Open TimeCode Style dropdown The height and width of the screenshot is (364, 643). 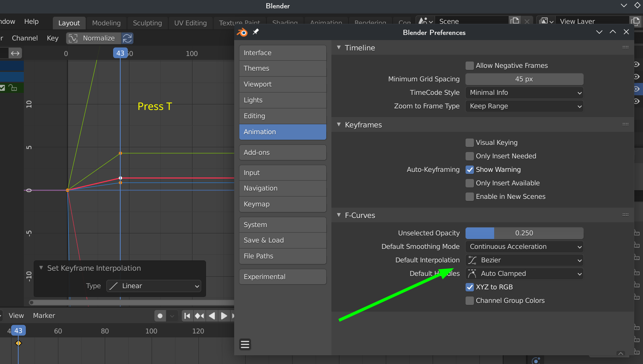[x=524, y=92]
